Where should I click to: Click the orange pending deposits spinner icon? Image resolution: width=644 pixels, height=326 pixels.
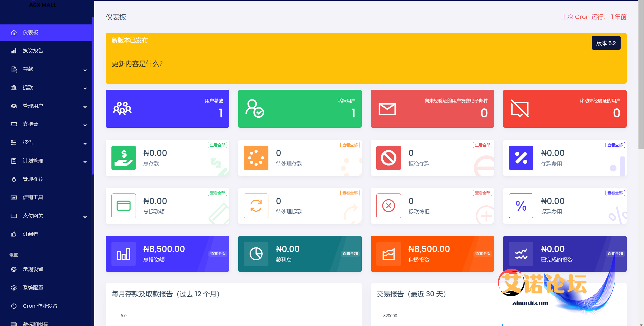pos(256,158)
